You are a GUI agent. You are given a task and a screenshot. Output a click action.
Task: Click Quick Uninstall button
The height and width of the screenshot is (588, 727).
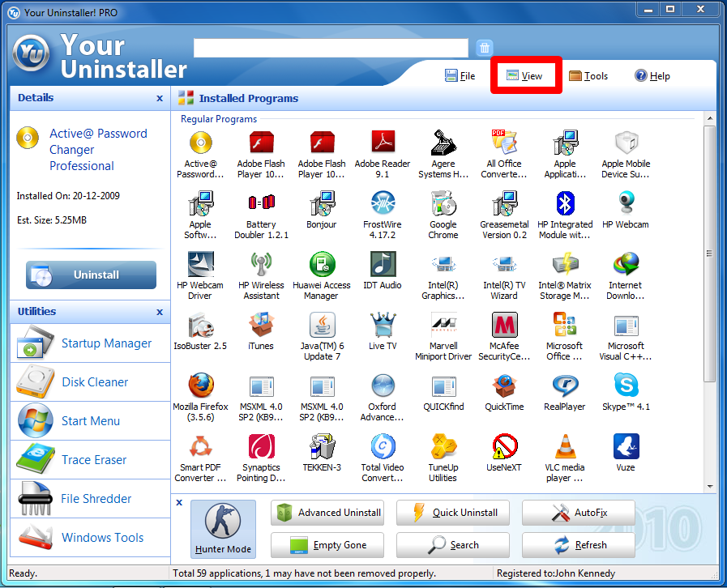(453, 513)
